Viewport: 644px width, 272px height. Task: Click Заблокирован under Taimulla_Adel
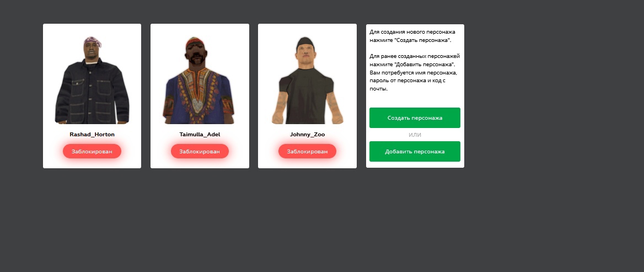[200, 151]
